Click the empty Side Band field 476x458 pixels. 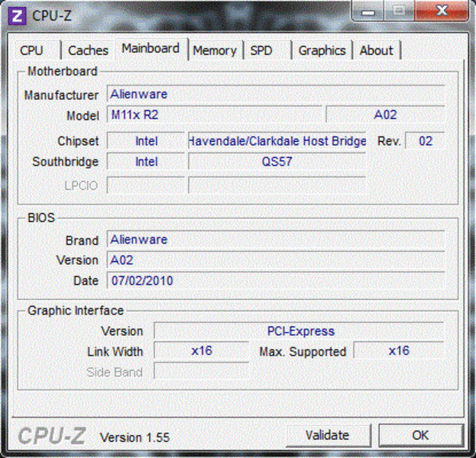[202, 371]
